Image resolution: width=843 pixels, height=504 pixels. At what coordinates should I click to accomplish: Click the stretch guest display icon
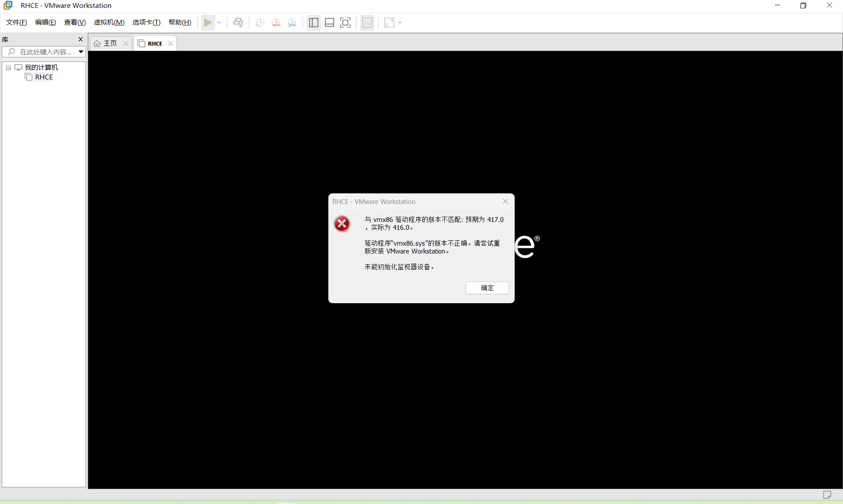click(x=389, y=22)
